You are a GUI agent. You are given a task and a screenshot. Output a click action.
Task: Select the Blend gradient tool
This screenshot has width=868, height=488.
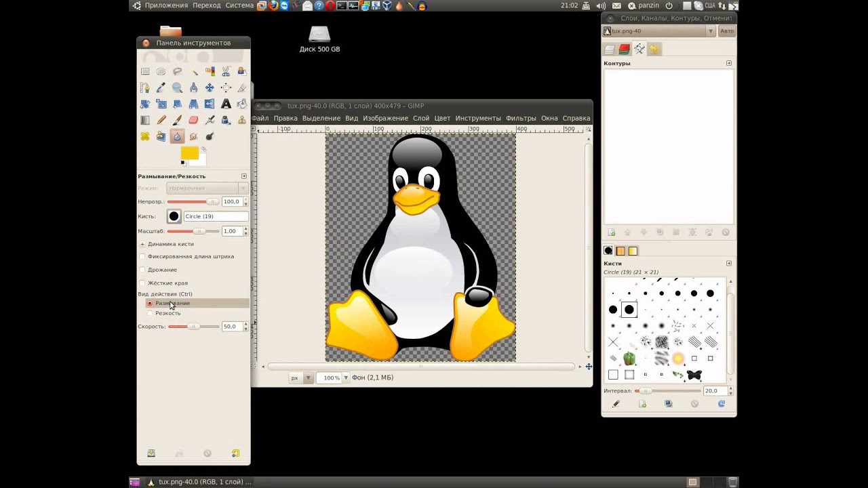(145, 120)
